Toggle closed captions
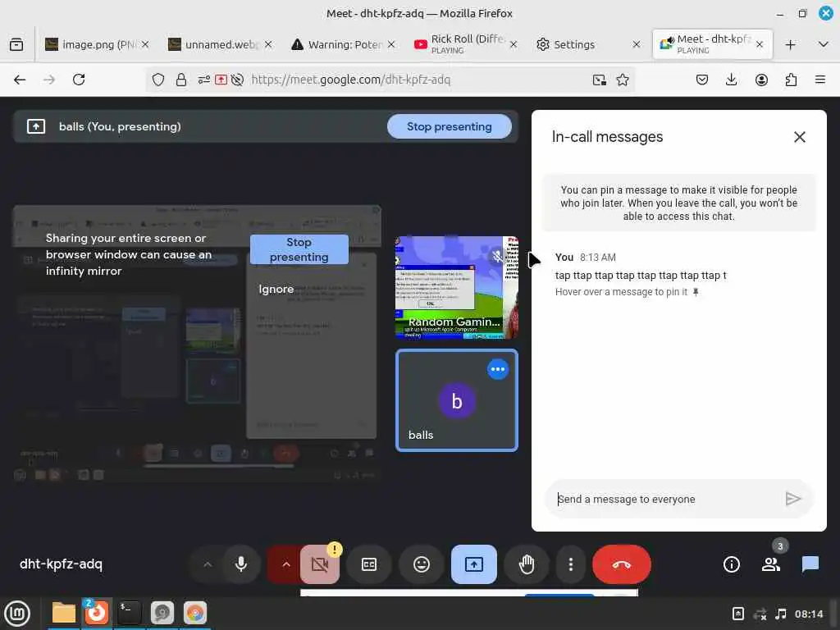The width and height of the screenshot is (840, 630). point(369,564)
